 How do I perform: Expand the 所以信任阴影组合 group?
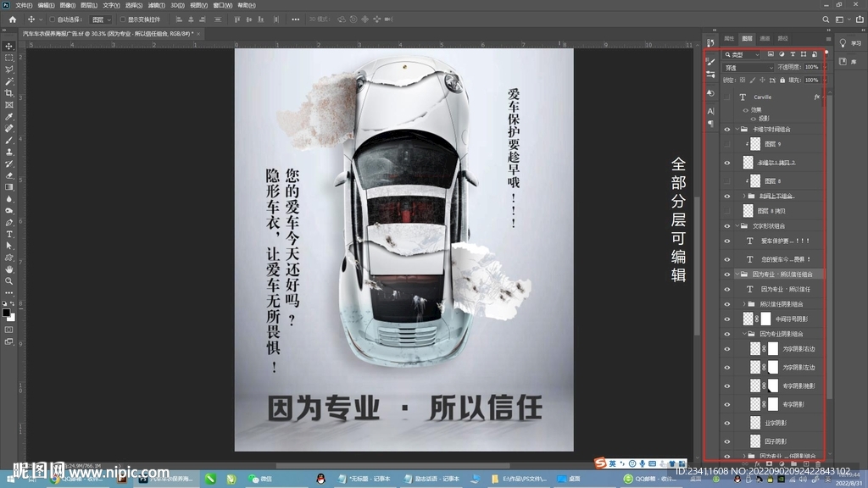743,303
